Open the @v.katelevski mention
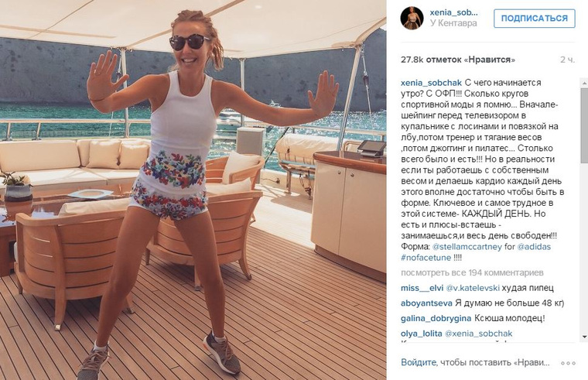This screenshot has height=380, width=588. point(473,288)
